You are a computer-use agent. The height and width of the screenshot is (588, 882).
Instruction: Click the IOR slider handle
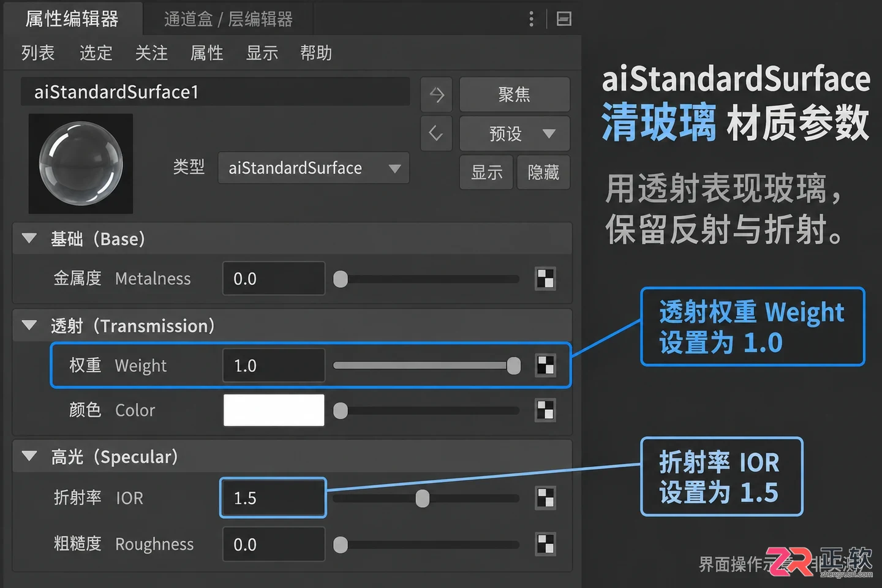[423, 498]
